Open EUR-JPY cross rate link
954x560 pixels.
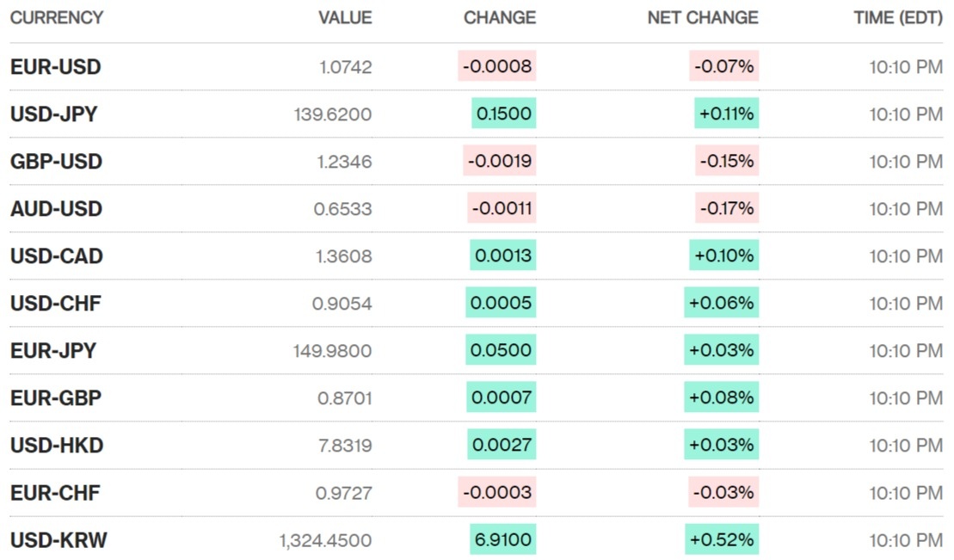[x=53, y=351]
